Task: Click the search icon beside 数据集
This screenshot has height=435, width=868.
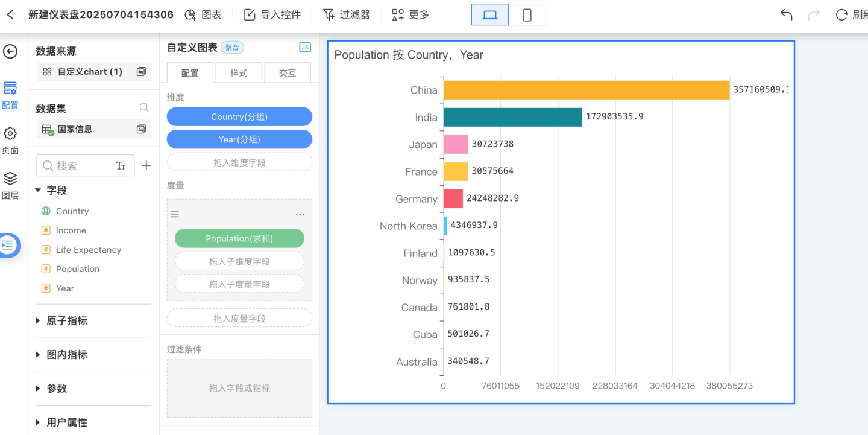Action: pyautogui.click(x=144, y=107)
